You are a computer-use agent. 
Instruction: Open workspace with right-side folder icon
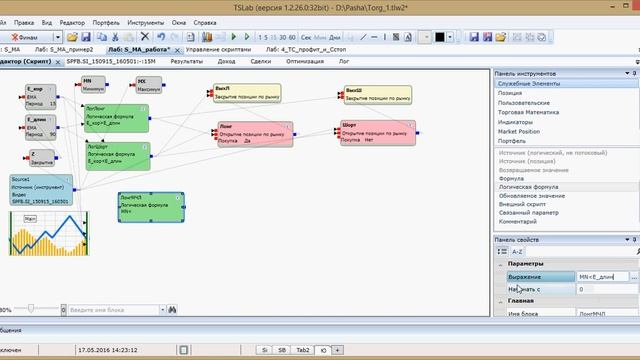click(x=501, y=37)
